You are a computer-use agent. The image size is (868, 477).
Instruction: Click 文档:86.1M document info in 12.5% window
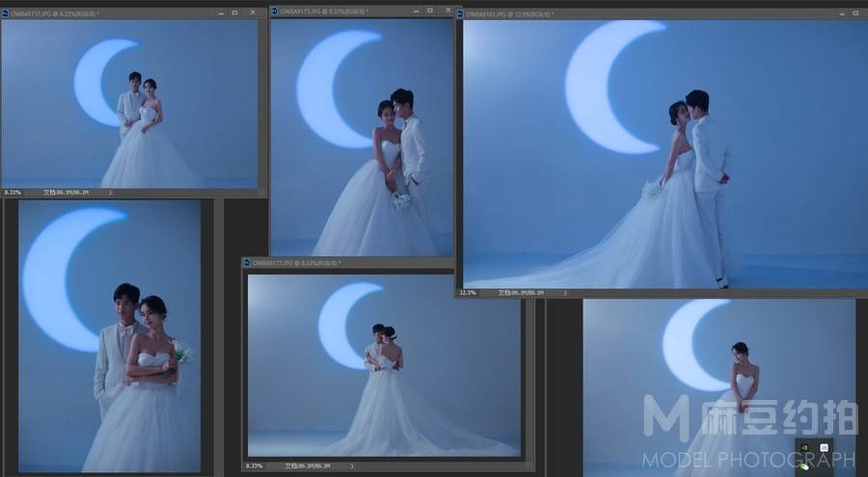(521, 292)
